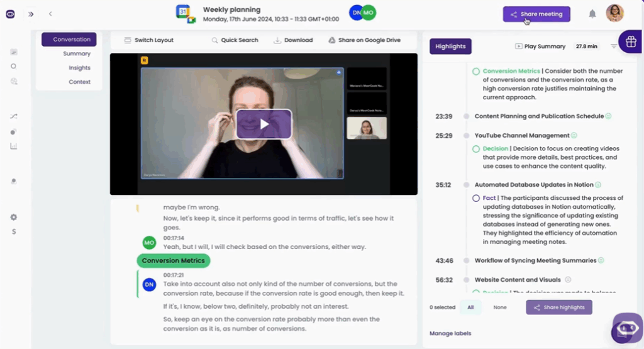Deselect highlights with None option
Viewport: 644px width, 349px height.
pyautogui.click(x=500, y=307)
